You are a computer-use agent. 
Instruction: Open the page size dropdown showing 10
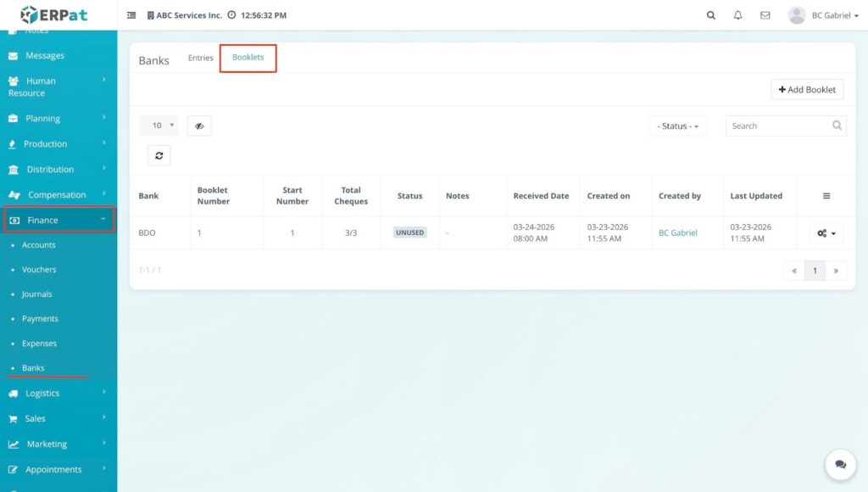[x=159, y=126]
